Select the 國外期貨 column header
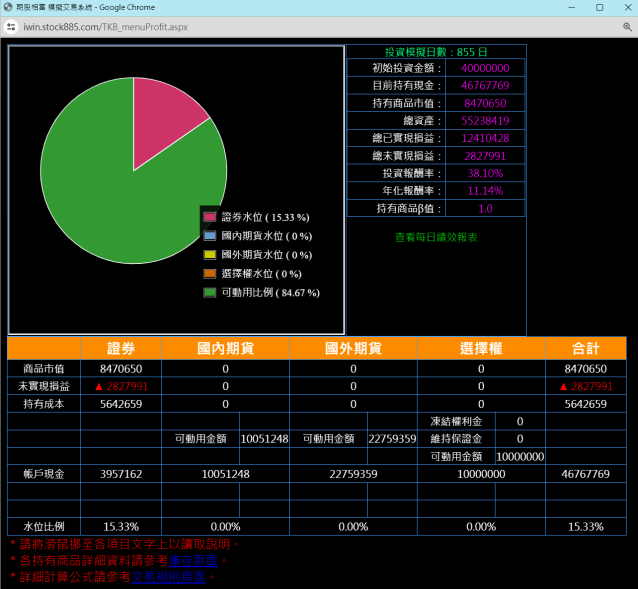This screenshot has height=589, width=638. (353, 348)
